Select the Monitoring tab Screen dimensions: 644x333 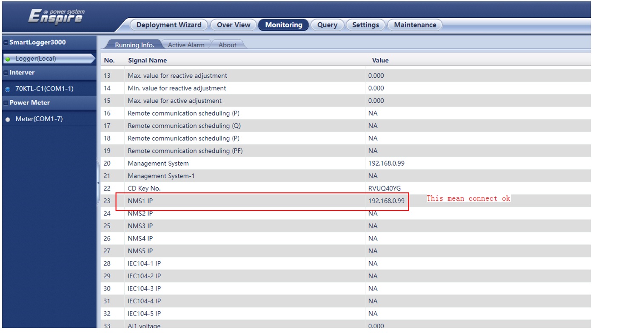pos(284,25)
